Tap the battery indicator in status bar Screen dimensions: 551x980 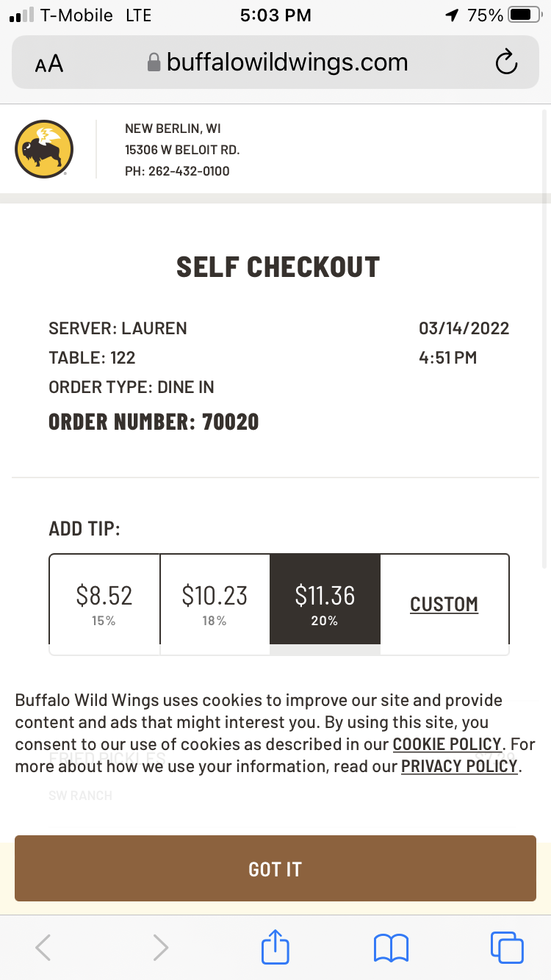pos(525,15)
